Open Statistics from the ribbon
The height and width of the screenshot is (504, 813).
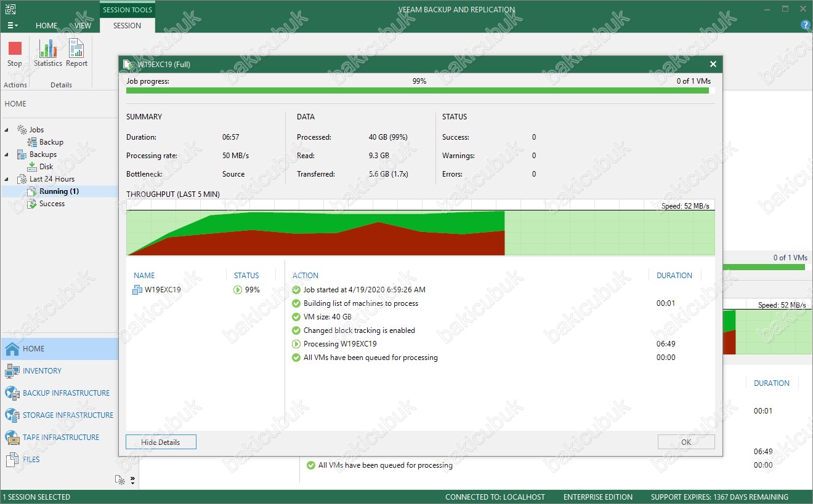tap(48, 54)
